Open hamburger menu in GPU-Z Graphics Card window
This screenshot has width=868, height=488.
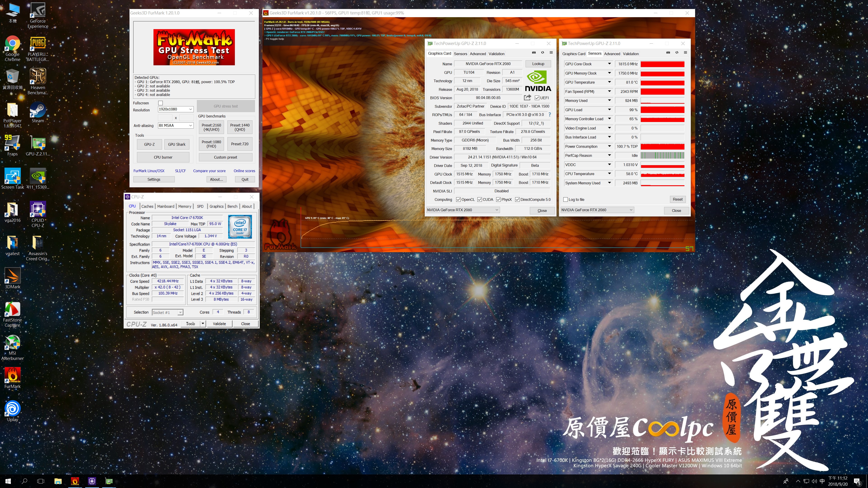(x=551, y=53)
